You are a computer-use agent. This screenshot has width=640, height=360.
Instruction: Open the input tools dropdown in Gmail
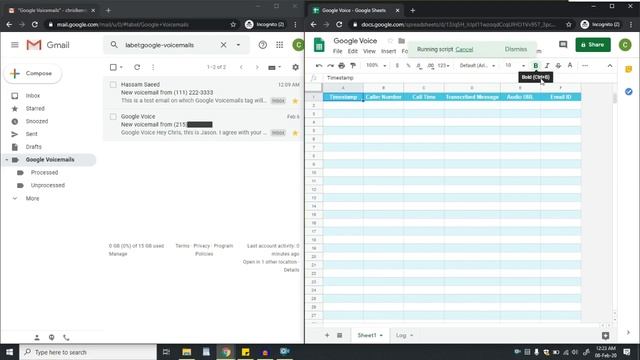tap(280, 67)
